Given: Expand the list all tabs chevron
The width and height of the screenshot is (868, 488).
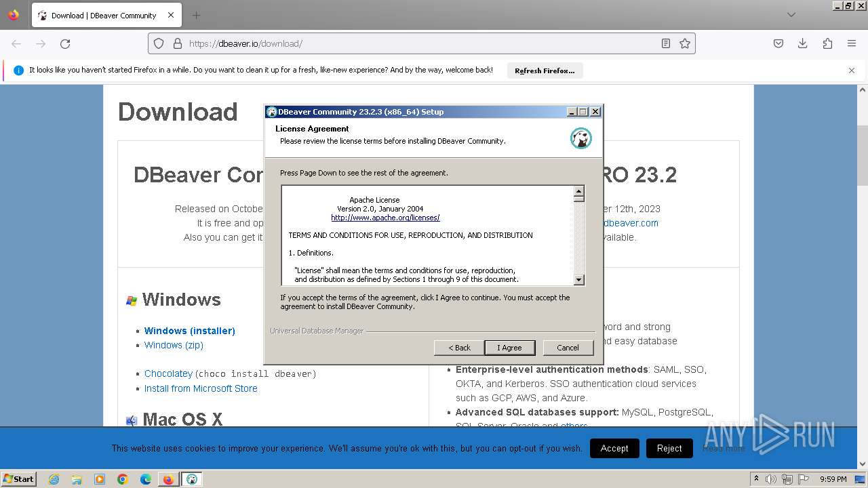Looking at the screenshot, I should pos(791,15).
